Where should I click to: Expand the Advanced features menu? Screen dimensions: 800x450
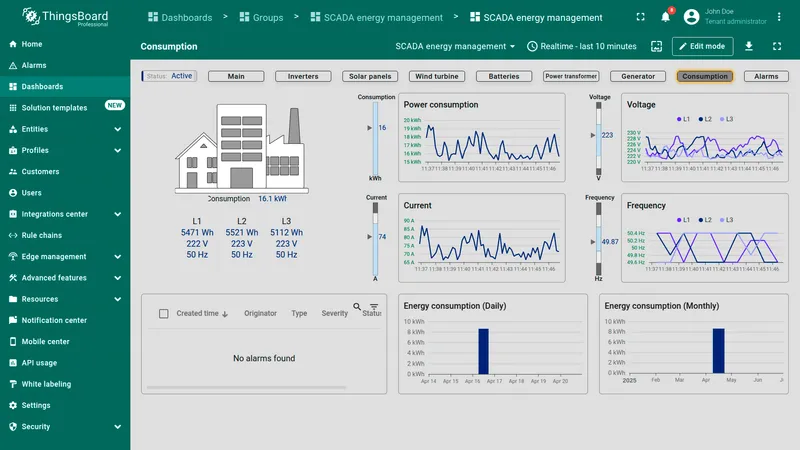click(117, 278)
